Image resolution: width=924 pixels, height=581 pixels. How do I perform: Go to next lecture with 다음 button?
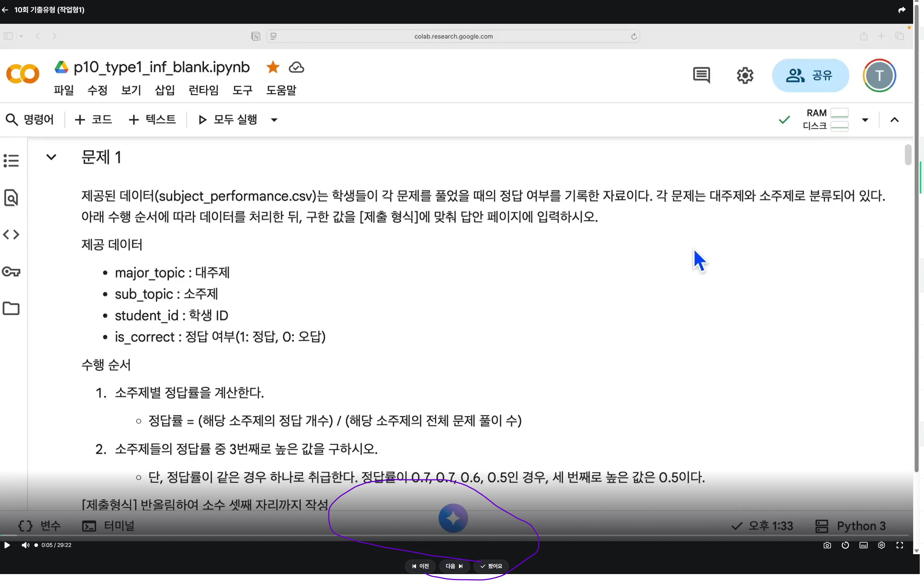(x=454, y=566)
